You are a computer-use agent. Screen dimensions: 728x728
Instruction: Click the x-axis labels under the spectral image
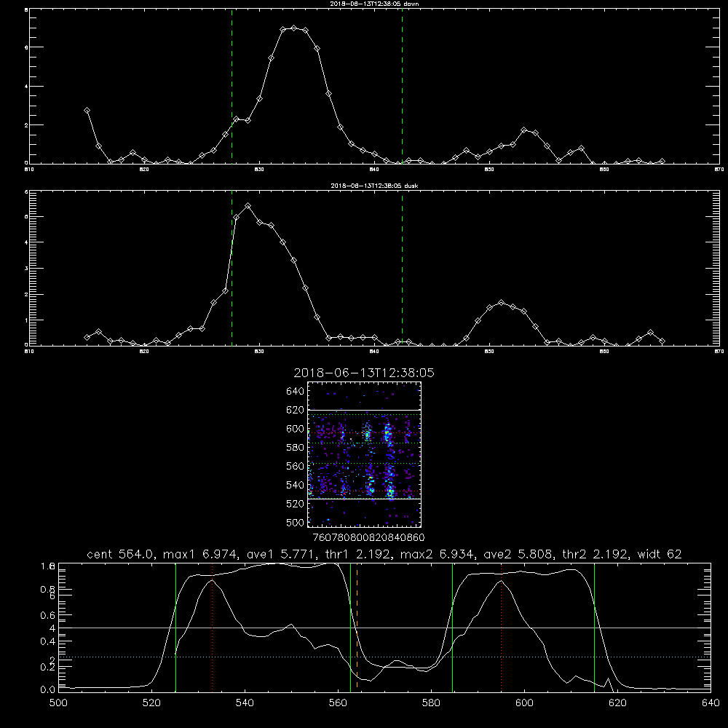click(x=368, y=537)
